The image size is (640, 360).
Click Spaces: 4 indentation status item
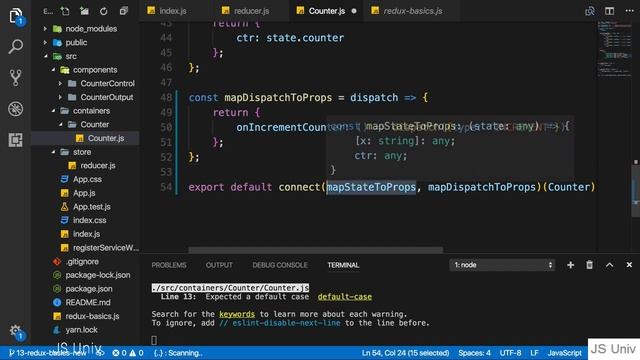tap(474, 353)
